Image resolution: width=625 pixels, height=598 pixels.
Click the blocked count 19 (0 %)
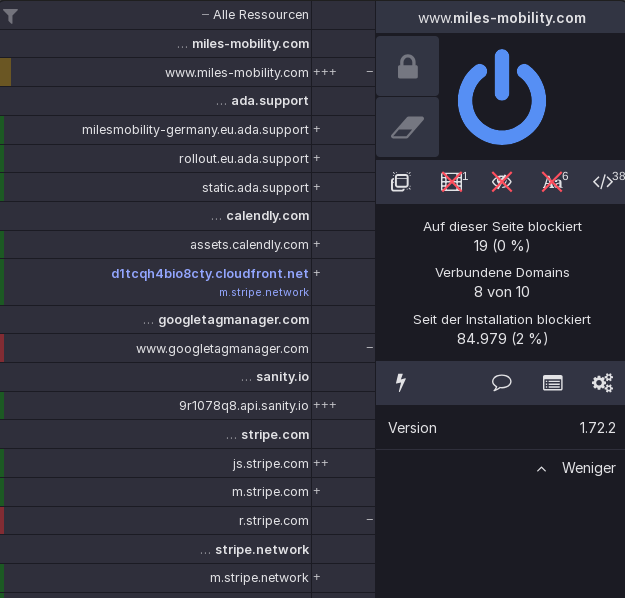(x=502, y=246)
